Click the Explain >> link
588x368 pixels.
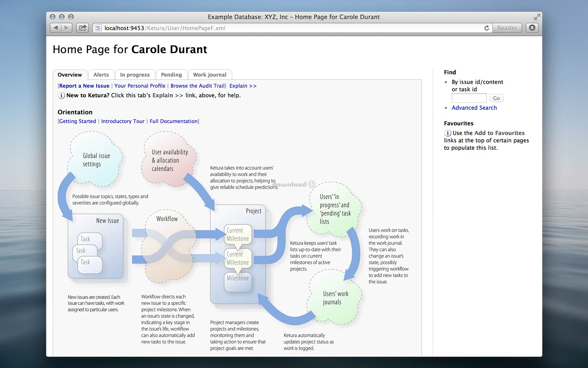[x=243, y=86]
